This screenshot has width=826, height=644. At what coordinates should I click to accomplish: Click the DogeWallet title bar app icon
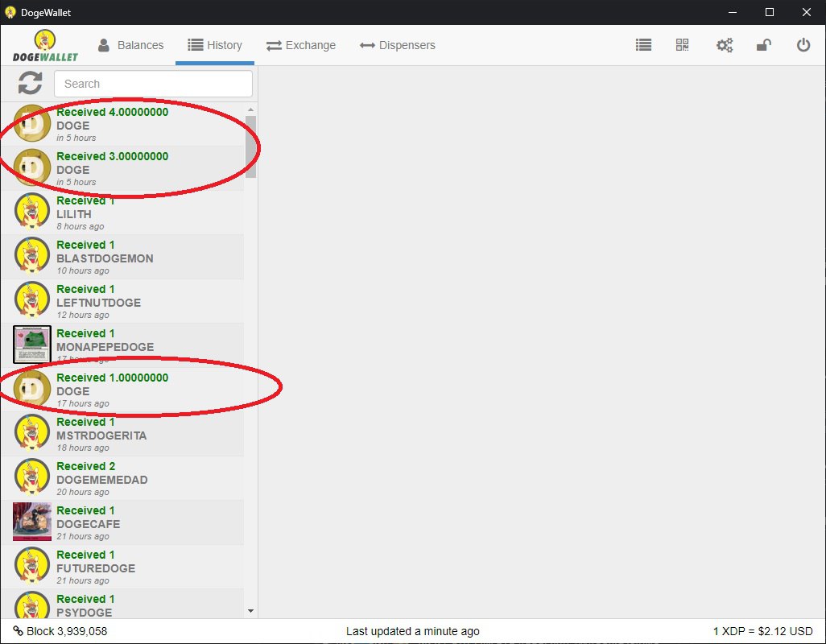pyautogui.click(x=10, y=12)
